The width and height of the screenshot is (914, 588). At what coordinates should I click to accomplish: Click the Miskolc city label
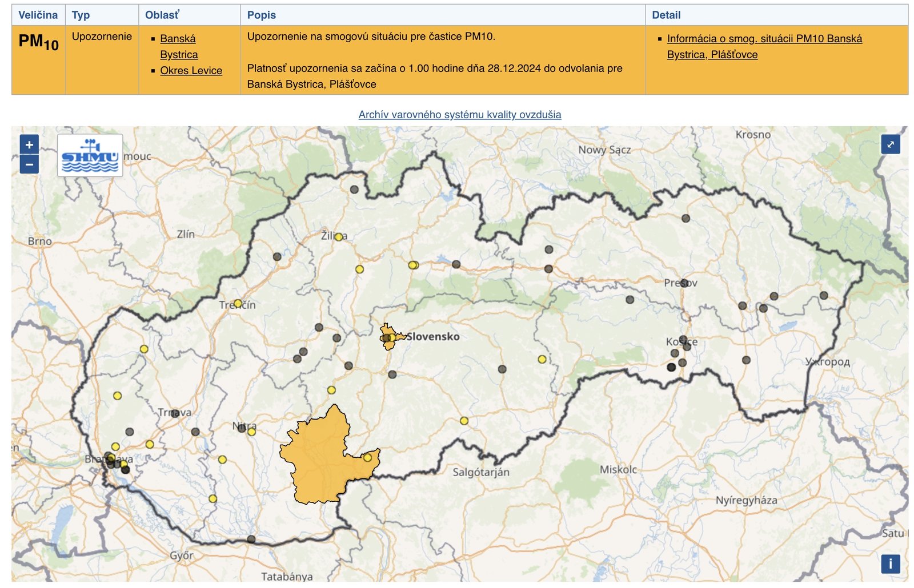click(x=618, y=469)
